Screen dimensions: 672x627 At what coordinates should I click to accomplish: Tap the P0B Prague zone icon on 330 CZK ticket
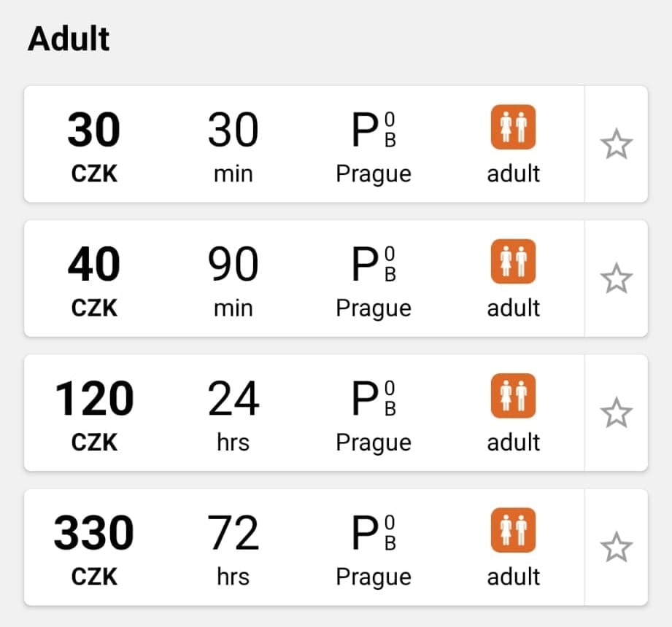point(374,532)
